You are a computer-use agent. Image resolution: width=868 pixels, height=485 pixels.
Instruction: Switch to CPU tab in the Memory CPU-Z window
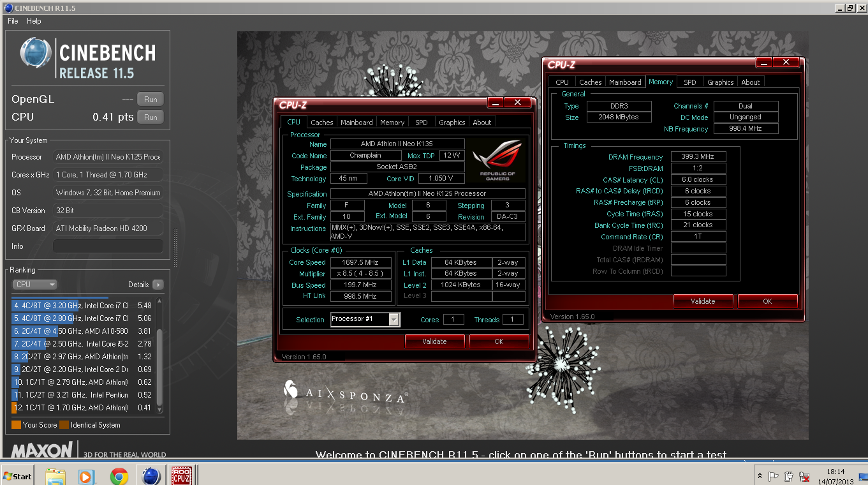562,82
